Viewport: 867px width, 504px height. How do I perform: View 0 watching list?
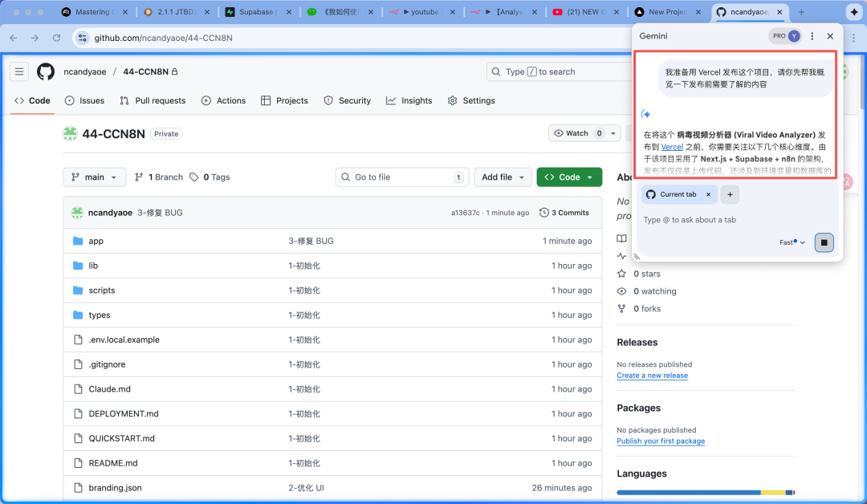click(x=655, y=291)
